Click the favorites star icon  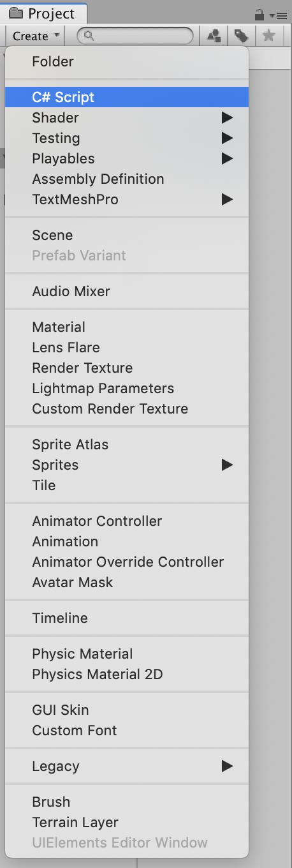[x=268, y=36]
